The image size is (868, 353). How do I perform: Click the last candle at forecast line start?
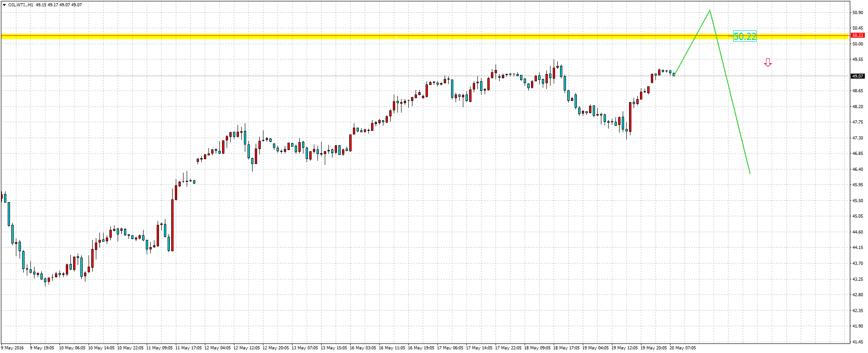[x=674, y=74]
